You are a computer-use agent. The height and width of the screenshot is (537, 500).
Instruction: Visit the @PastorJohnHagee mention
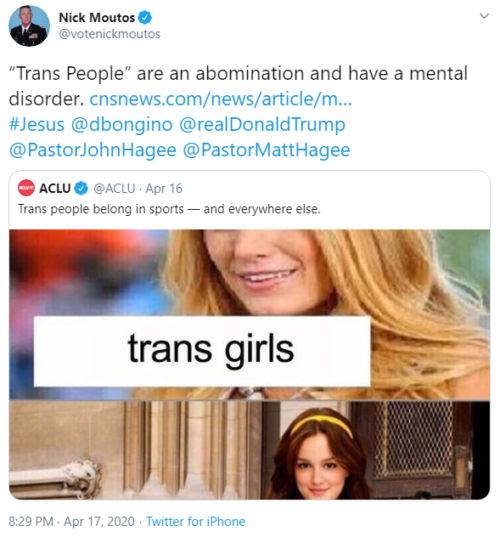tap(93, 150)
